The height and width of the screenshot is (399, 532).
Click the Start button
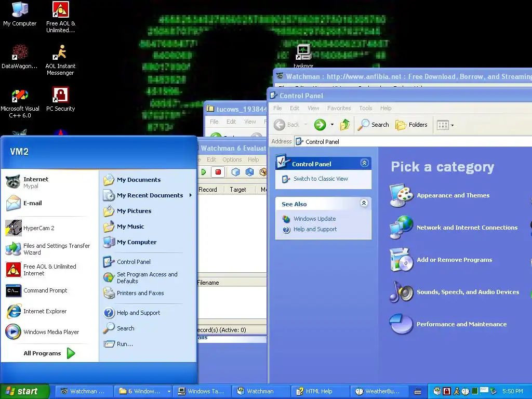(25, 391)
